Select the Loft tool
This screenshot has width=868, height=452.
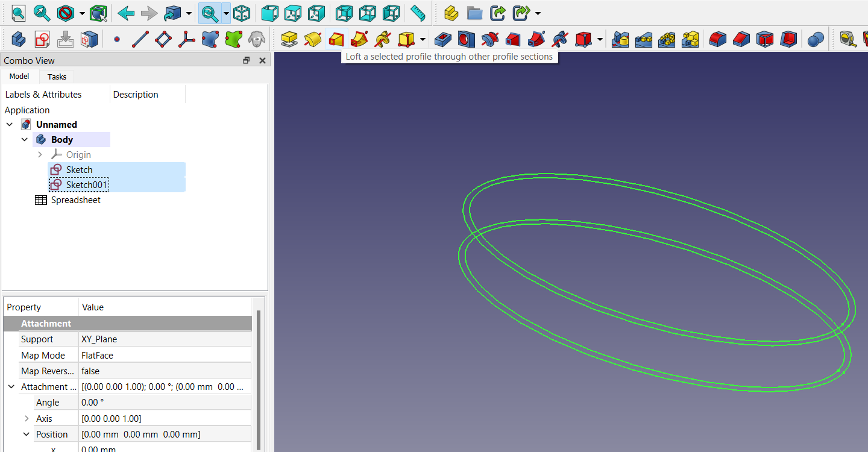click(x=336, y=39)
